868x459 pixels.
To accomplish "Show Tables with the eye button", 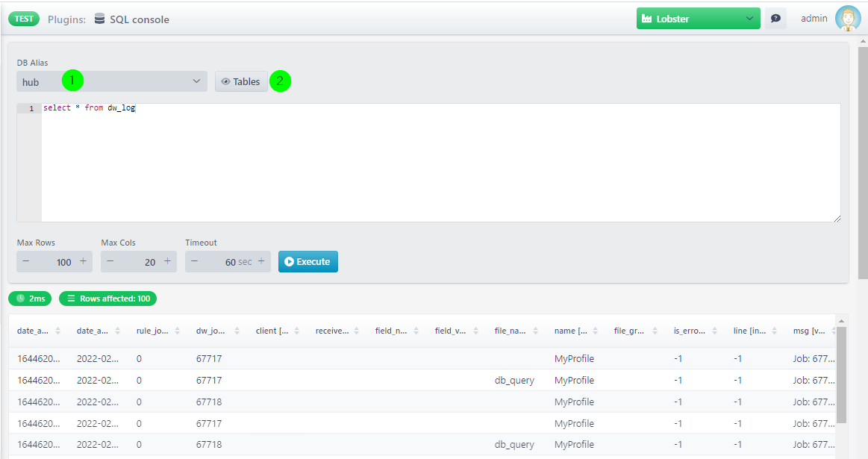I will click(x=241, y=81).
